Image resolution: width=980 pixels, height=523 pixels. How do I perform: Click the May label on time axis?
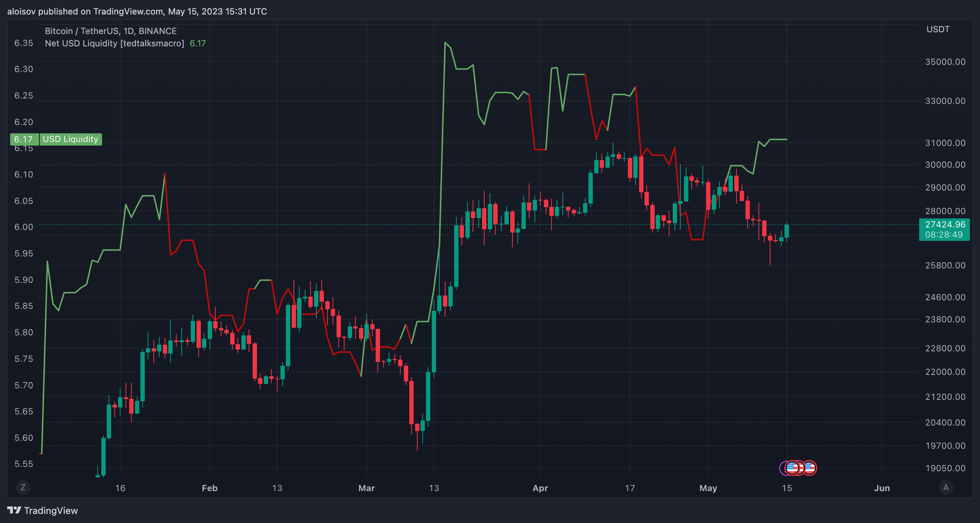point(708,488)
